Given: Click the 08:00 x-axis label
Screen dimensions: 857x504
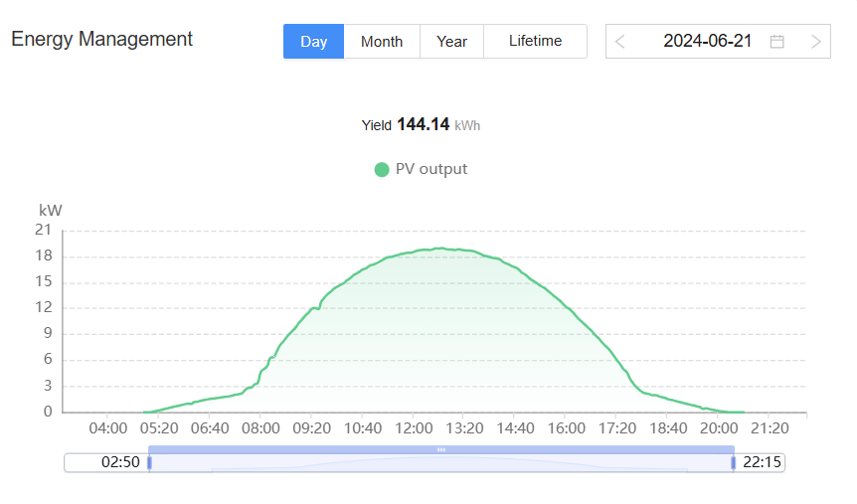Looking at the screenshot, I should (x=260, y=428).
